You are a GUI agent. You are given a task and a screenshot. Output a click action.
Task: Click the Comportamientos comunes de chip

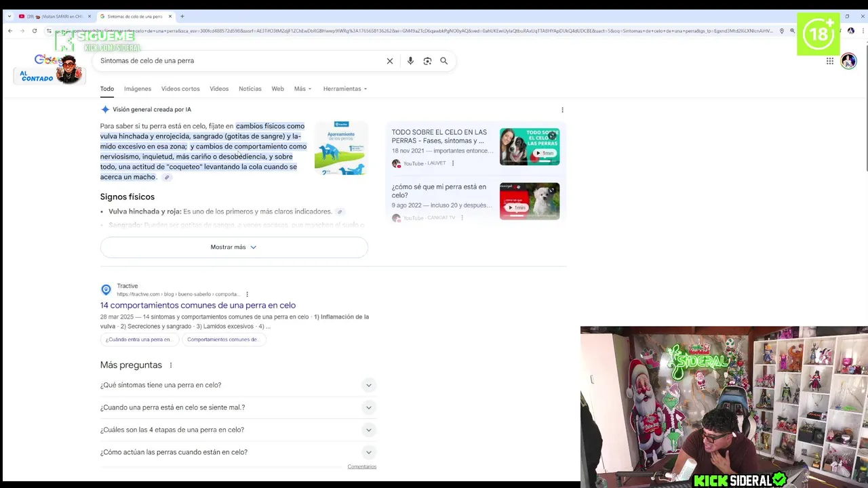222,340
